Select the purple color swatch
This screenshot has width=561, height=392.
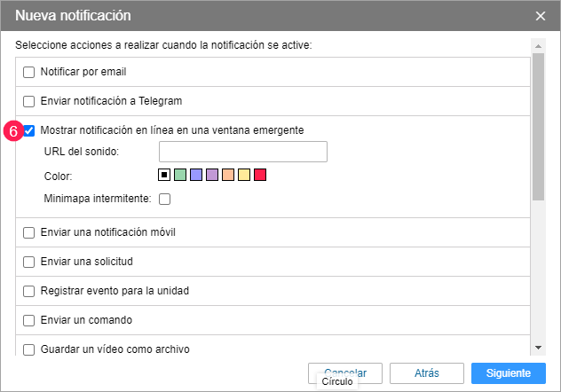pos(212,176)
